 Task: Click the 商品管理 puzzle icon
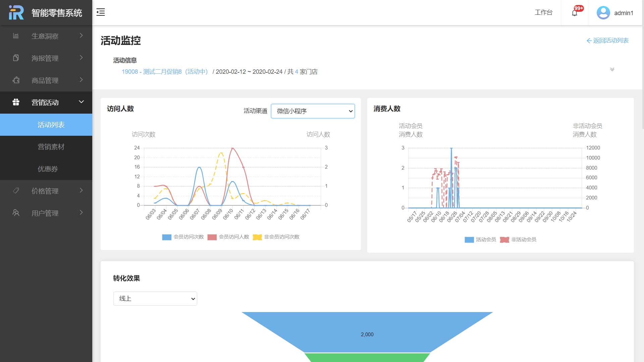coord(16,80)
